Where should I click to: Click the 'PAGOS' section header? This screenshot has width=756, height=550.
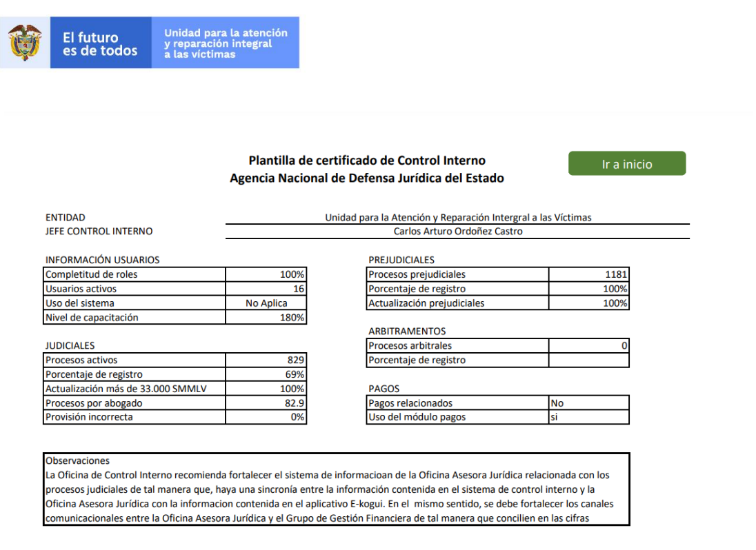pos(384,389)
